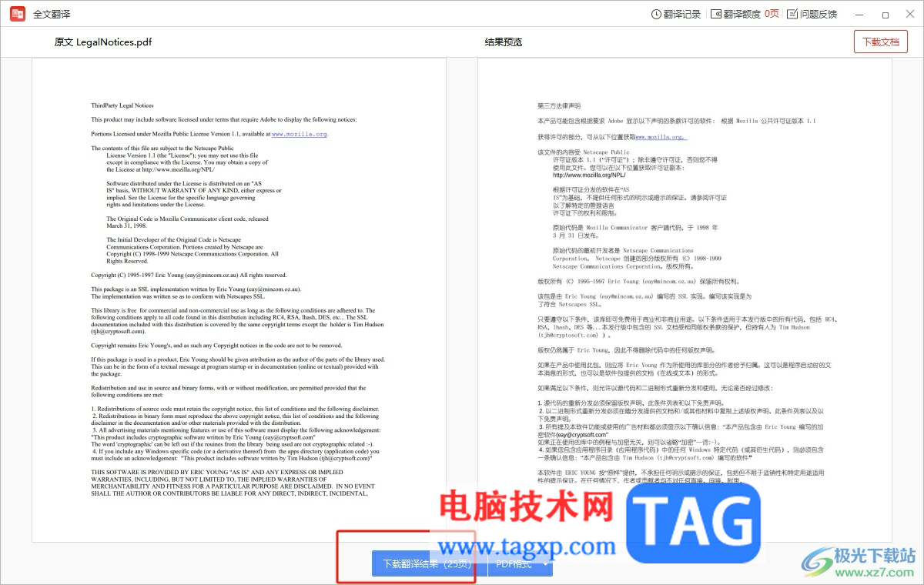The height and width of the screenshot is (585, 924).
Task: Click the full-text translation app logo icon
Action: (x=17, y=14)
